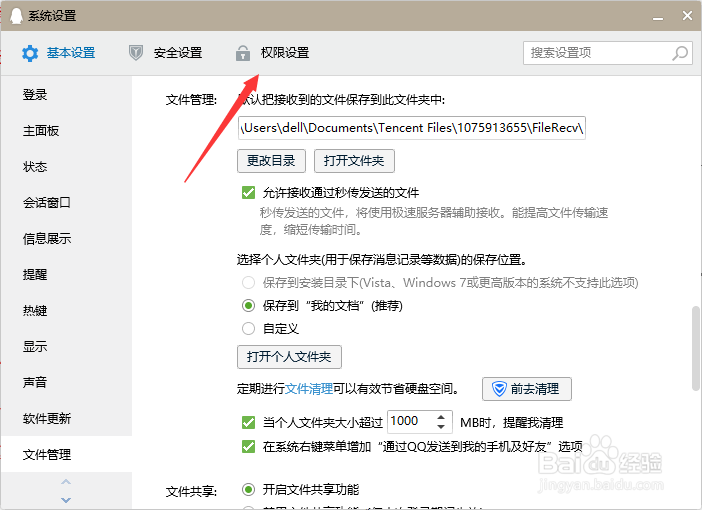Viewport: 702px width, 510px height.
Task: Decrease MB value with down stepper arrow
Action: 441,427
